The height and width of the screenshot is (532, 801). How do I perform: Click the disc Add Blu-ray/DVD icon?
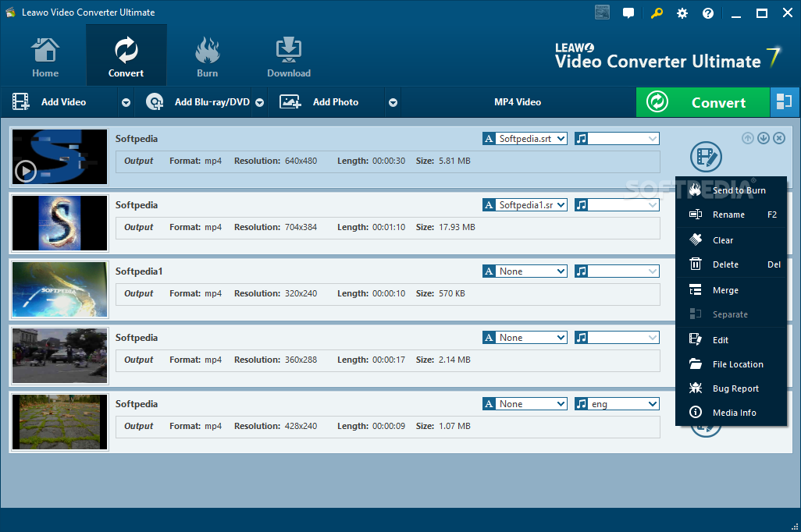pos(155,101)
